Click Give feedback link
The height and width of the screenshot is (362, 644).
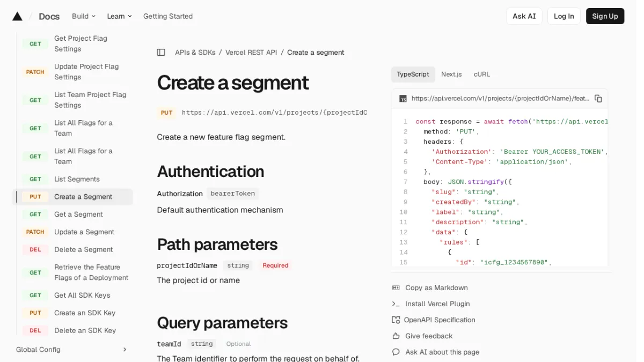429,336
